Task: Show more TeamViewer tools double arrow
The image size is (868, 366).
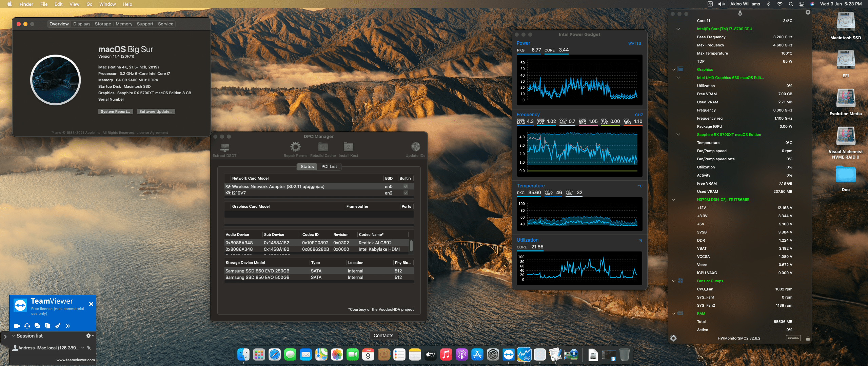Action: pyautogui.click(x=68, y=326)
